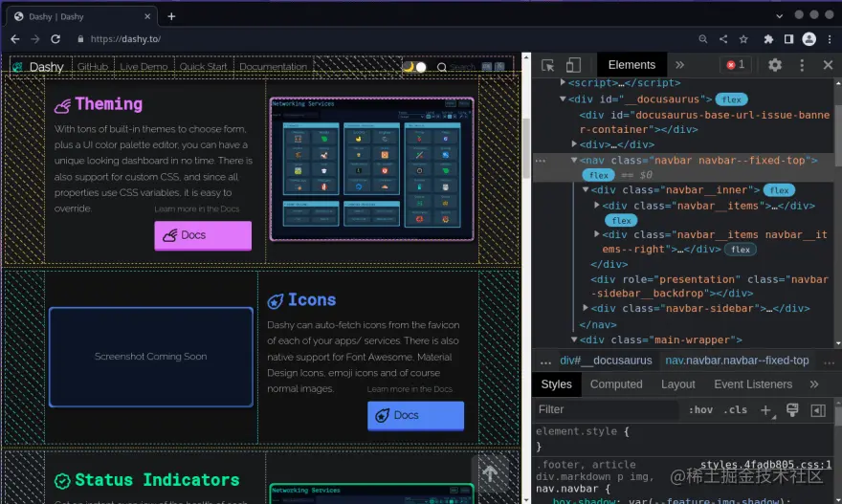Close the DevTools panel

click(x=828, y=65)
